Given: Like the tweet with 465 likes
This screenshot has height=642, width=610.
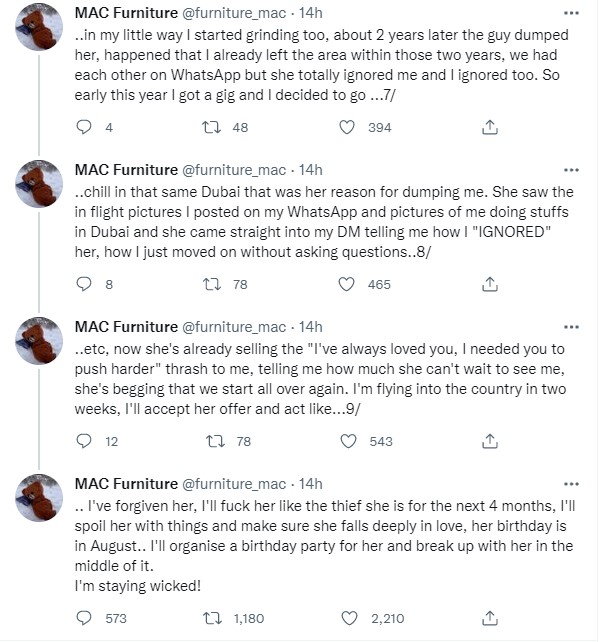Looking at the screenshot, I should click(x=347, y=284).
